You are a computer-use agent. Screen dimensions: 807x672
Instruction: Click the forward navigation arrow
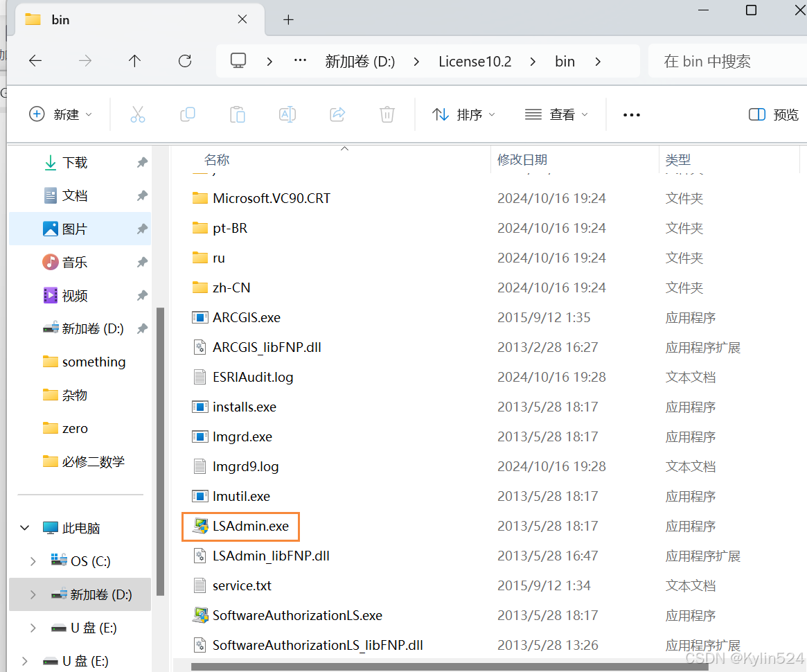point(85,61)
